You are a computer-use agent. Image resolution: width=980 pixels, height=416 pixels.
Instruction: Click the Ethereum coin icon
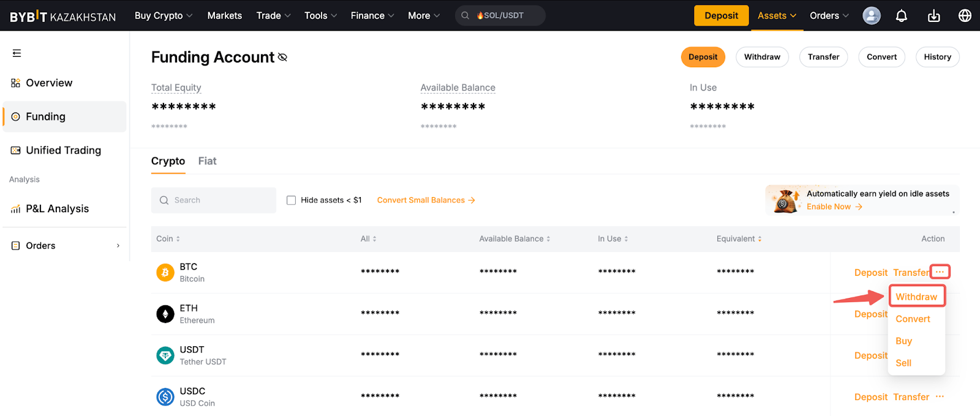click(165, 314)
